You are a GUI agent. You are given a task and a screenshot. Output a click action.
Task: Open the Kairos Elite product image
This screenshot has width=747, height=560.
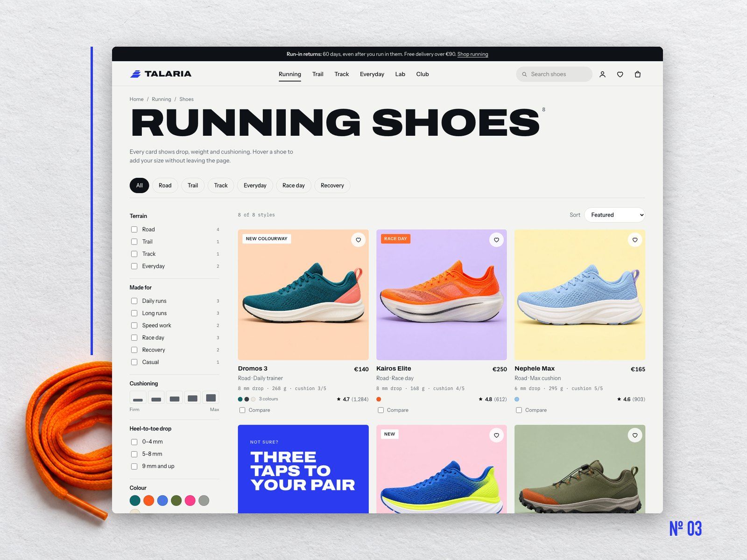coord(442,294)
